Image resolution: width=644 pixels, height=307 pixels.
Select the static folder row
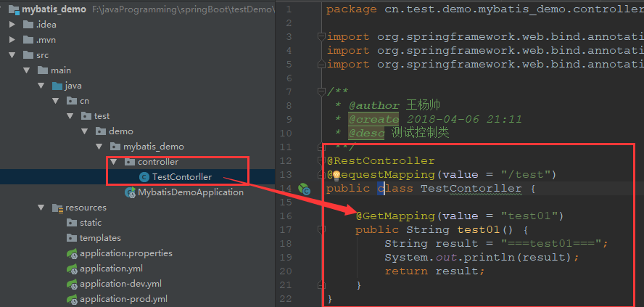point(138,223)
